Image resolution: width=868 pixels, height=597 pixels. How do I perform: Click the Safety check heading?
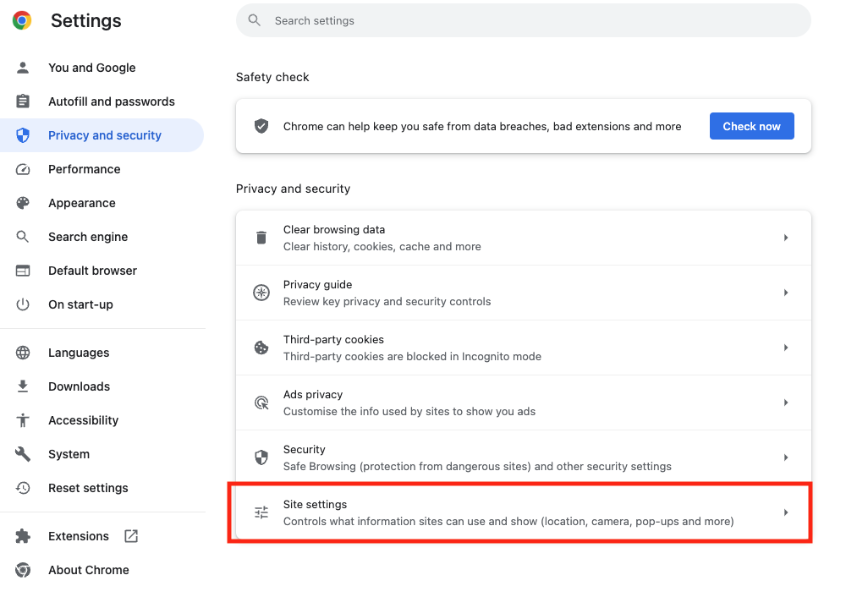coord(272,77)
